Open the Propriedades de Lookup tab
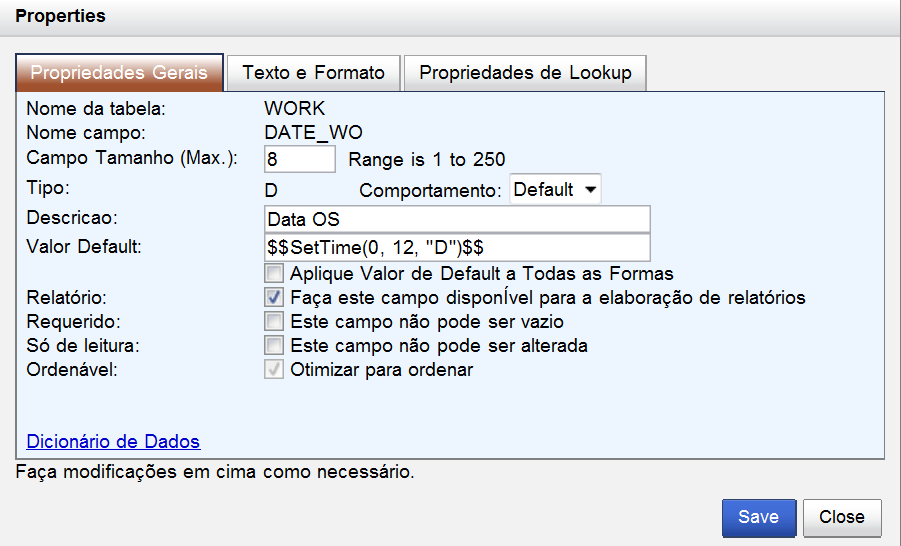The width and height of the screenshot is (901, 546). 525,73
